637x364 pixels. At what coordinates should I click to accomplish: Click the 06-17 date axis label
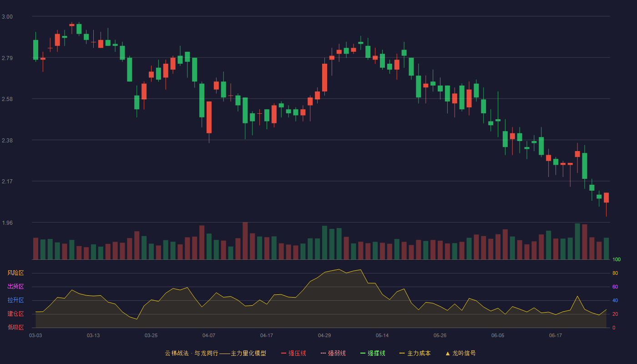click(556, 335)
